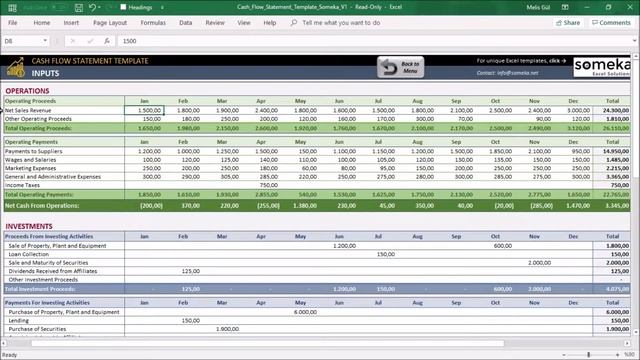
Task: Click the Enter checkmark in formula bar
Action: [90, 41]
